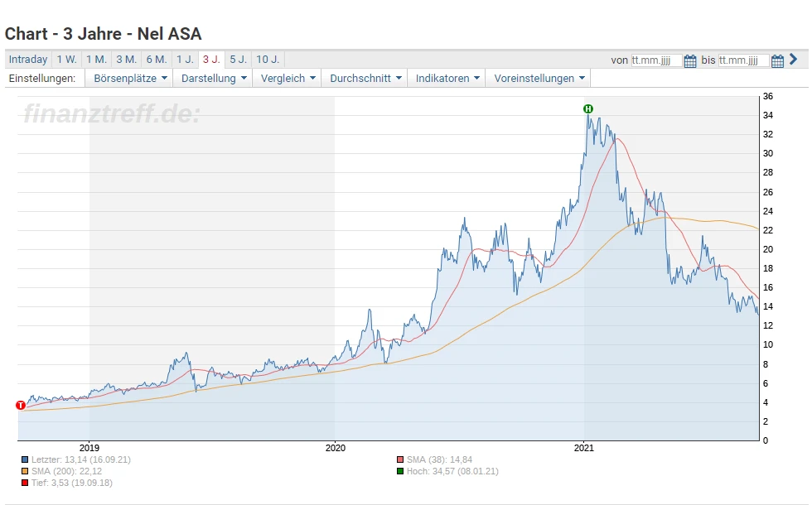Open the Darstellung dropdown
812x505 pixels.
click(213, 78)
